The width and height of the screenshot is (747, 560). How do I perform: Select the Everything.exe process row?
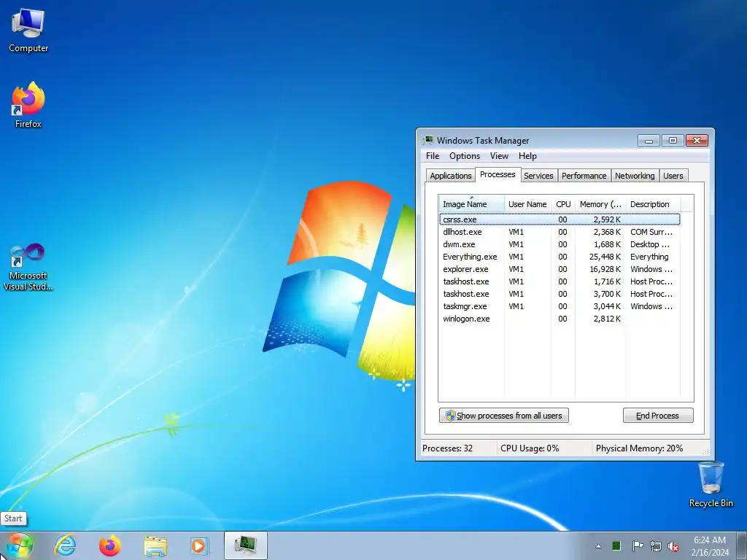pos(560,257)
